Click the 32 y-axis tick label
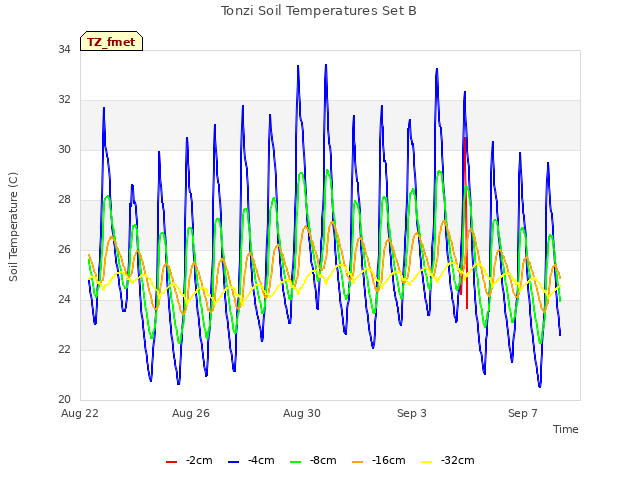 [64, 100]
